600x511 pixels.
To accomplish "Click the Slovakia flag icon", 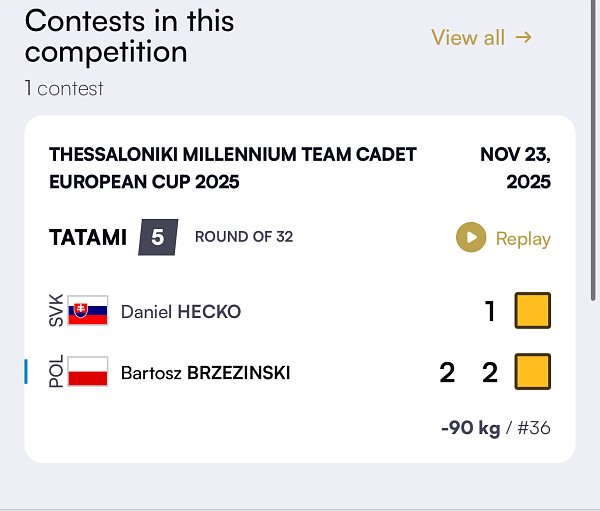I will point(88,311).
